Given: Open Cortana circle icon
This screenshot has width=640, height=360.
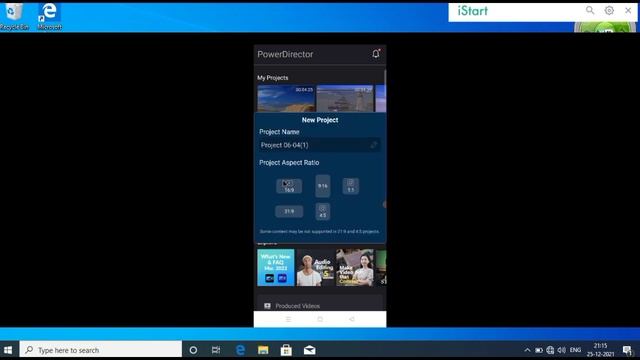Looking at the screenshot, I should (193, 350).
